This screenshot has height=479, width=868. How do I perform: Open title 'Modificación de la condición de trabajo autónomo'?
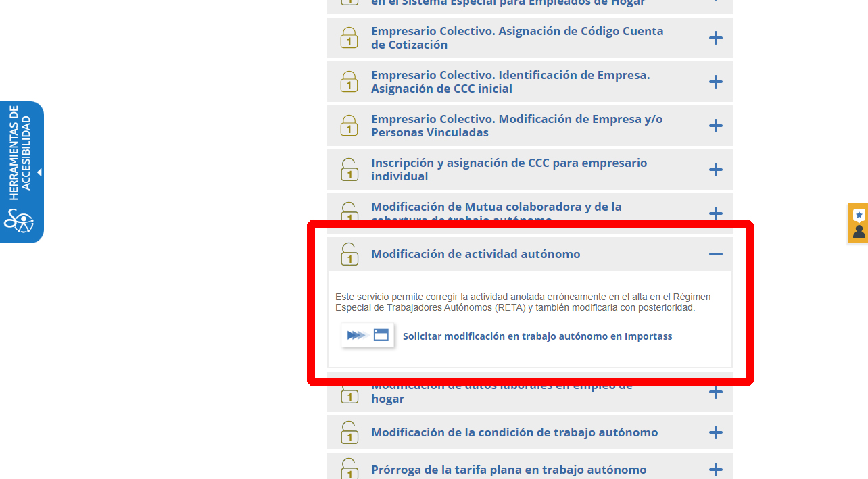[x=514, y=432]
